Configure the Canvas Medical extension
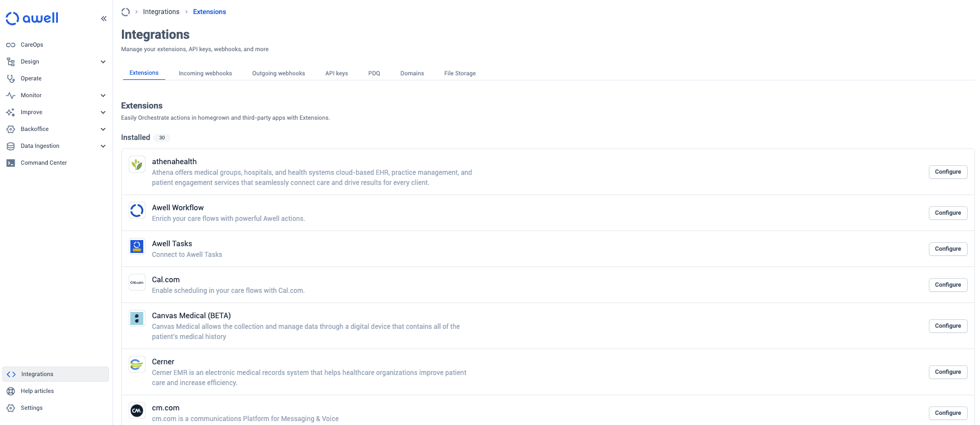The height and width of the screenshot is (425, 980). [948, 326]
